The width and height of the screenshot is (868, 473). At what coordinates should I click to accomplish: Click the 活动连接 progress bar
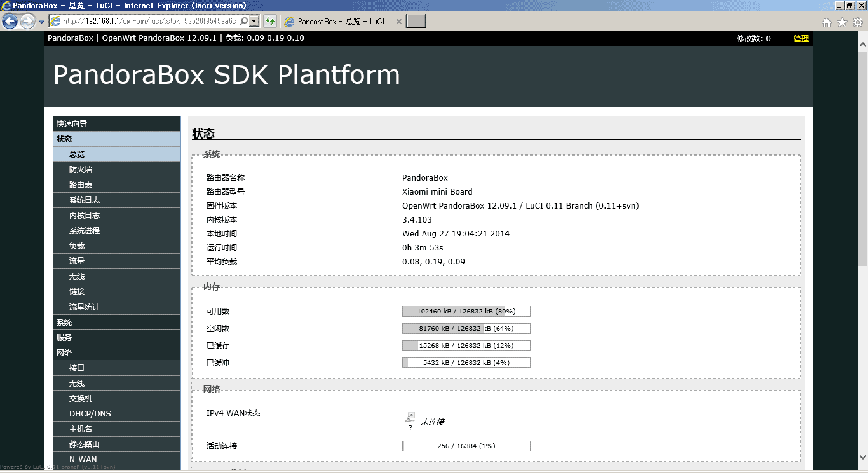(x=466, y=446)
